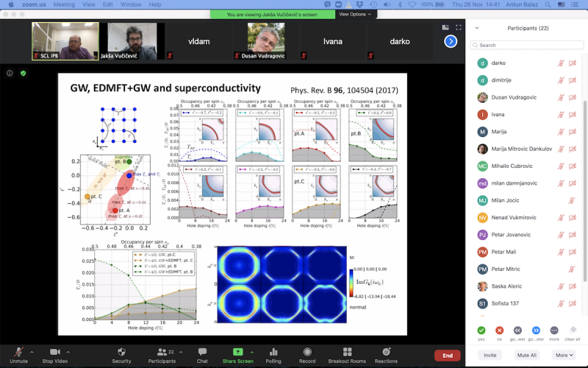
Task: Select Jakša Vučičević video thumbnail
Action: [x=132, y=41]
